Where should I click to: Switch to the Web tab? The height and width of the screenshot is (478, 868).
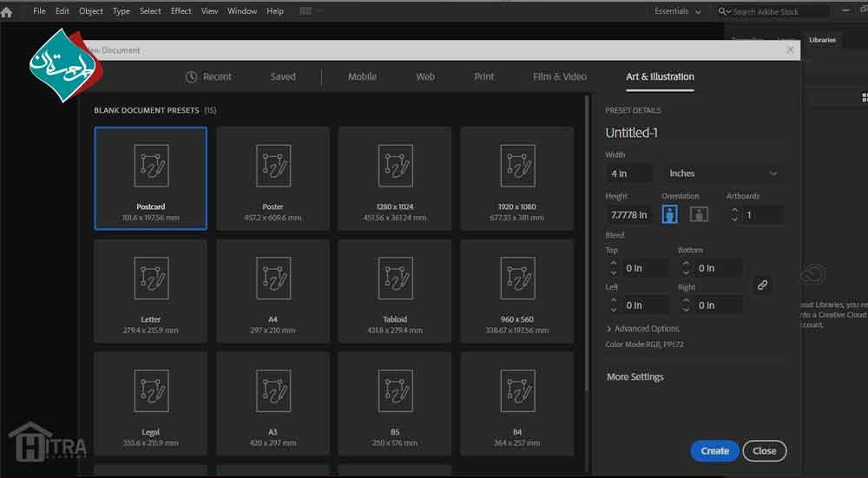(x=425, y=77)
